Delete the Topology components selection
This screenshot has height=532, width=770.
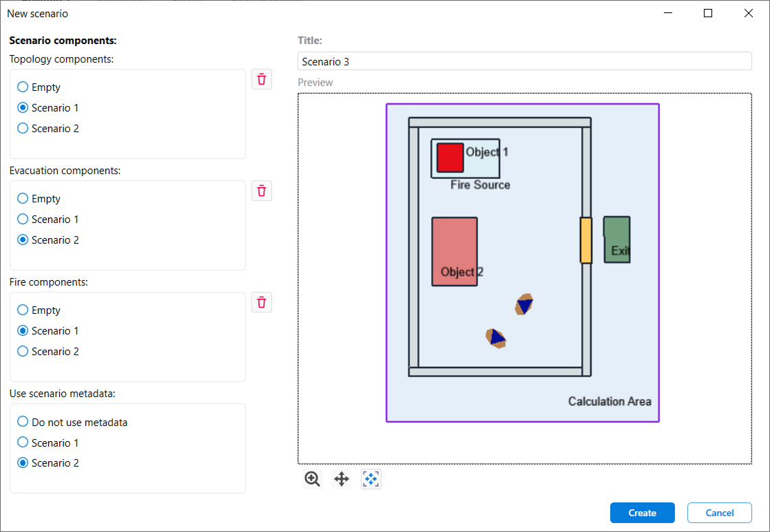click(x=261, y=79)
